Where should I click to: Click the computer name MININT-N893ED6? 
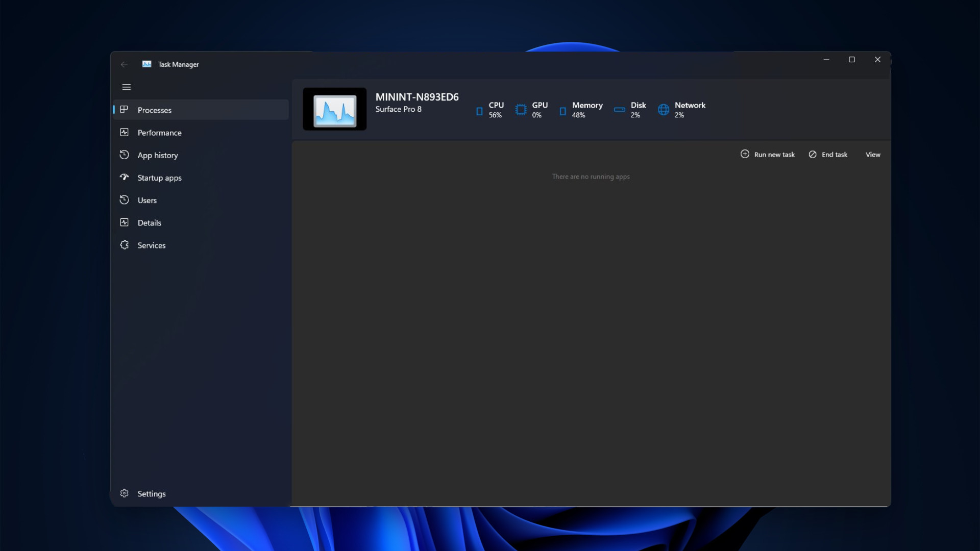pos(417,97)
